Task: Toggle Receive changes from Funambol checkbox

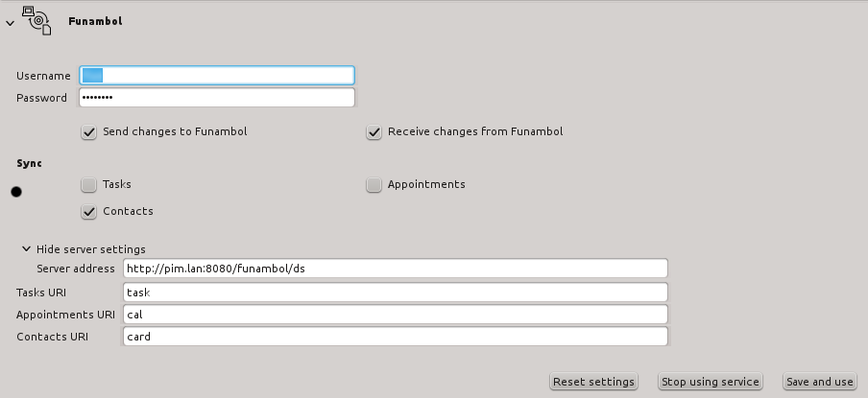Action: 374,132
